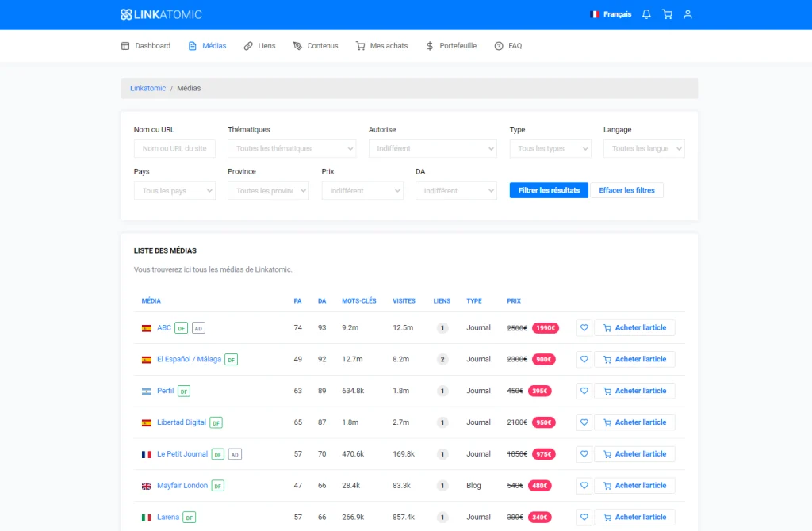Open the Pays dropdown
812x531 pixels.
(x=174, y=190)
